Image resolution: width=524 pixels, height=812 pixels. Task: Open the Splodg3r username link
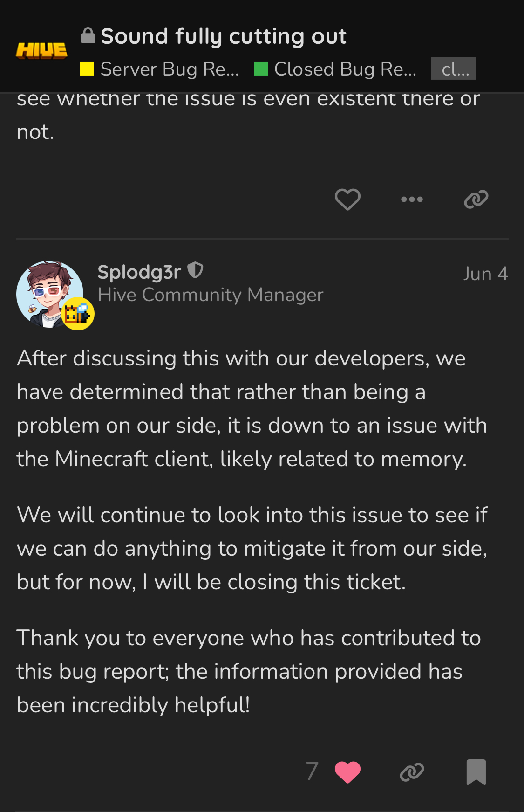139,272
